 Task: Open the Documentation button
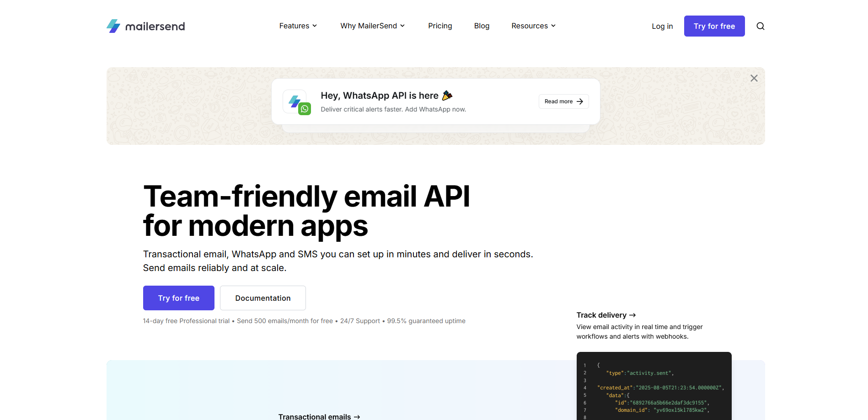point(263,298)
